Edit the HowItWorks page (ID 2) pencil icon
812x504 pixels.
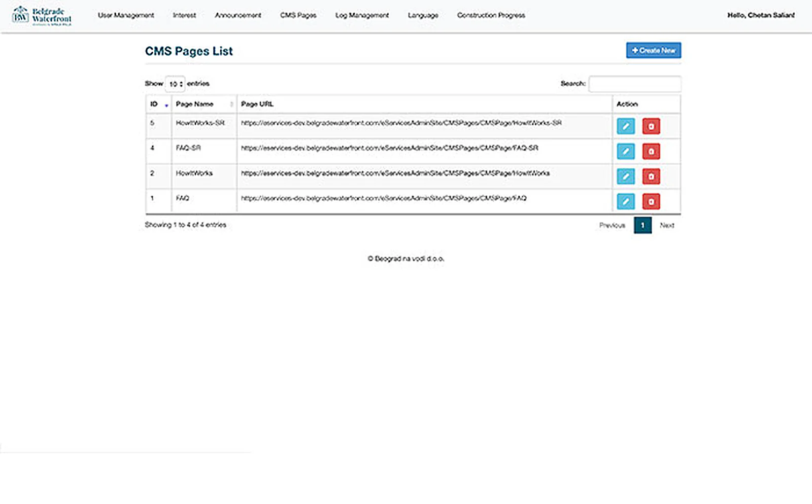point(626,176)
